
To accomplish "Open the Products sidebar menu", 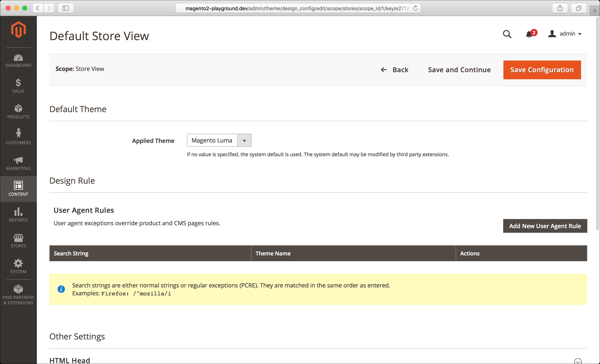I will [18, 112].
